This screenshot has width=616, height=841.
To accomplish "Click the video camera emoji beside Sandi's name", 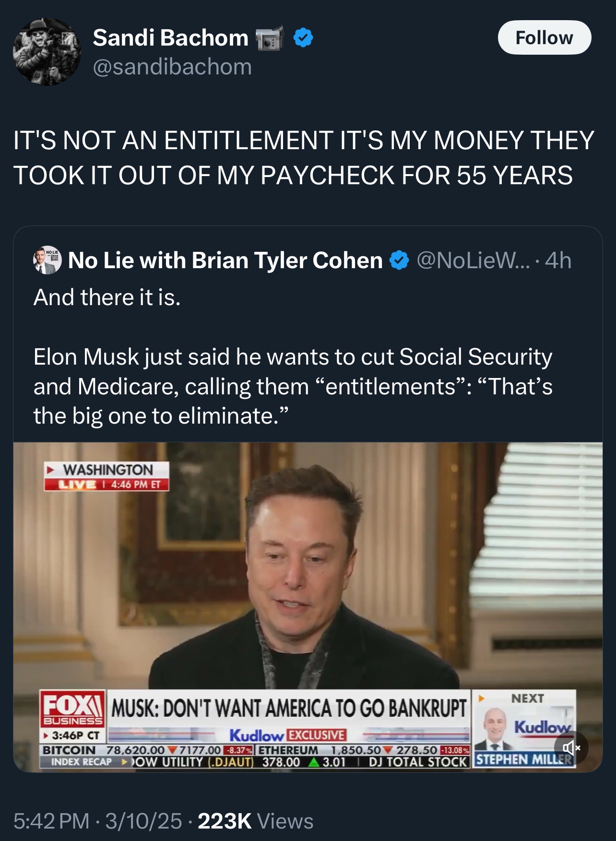I will [270, 38].
